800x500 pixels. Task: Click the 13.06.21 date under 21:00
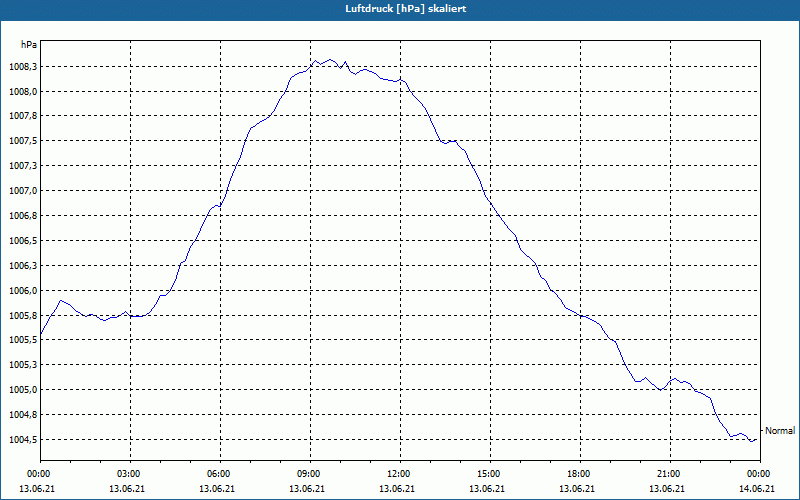[667, 489]
